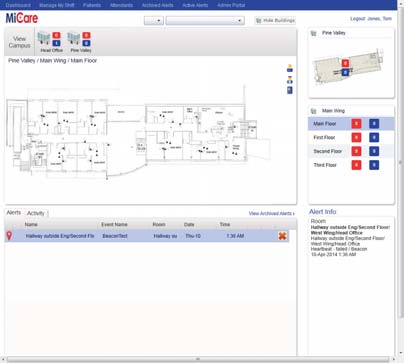
Task: Click the Name column header
Action: (x=31, y=225)
